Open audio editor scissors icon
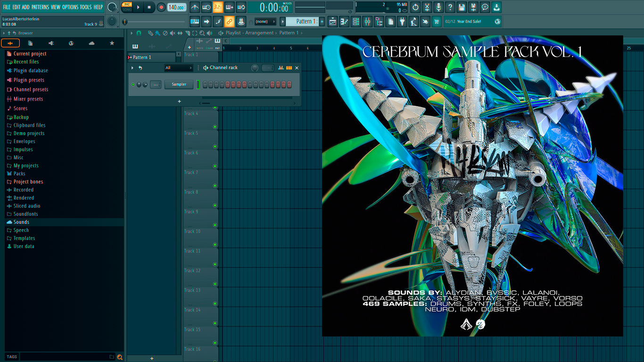The image size is (644, 362). pyautogui.click(x=427, y=8)
